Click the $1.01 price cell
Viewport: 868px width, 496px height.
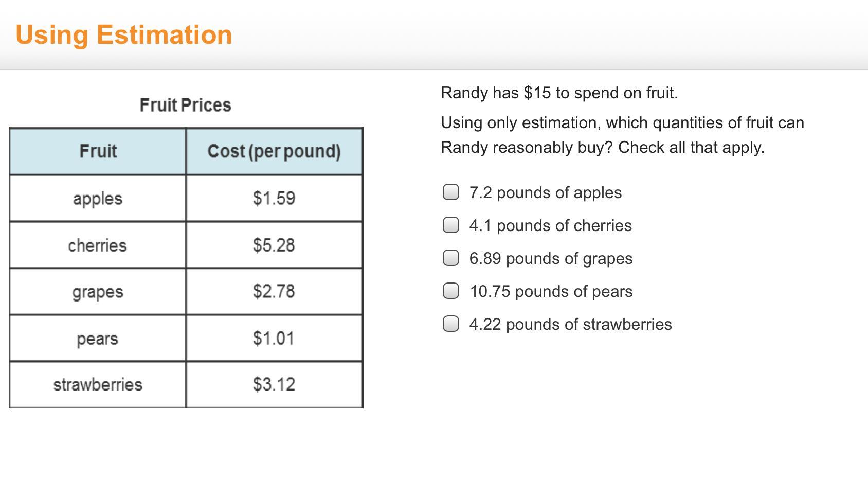[274, 339]
